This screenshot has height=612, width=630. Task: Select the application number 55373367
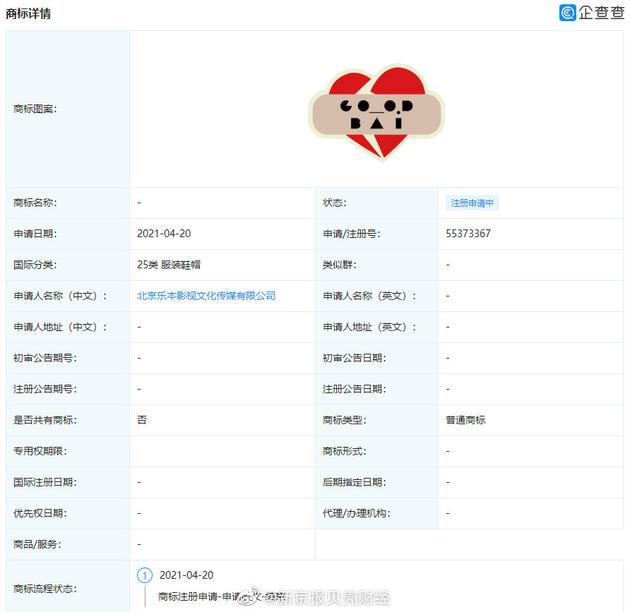pos(468,234)
